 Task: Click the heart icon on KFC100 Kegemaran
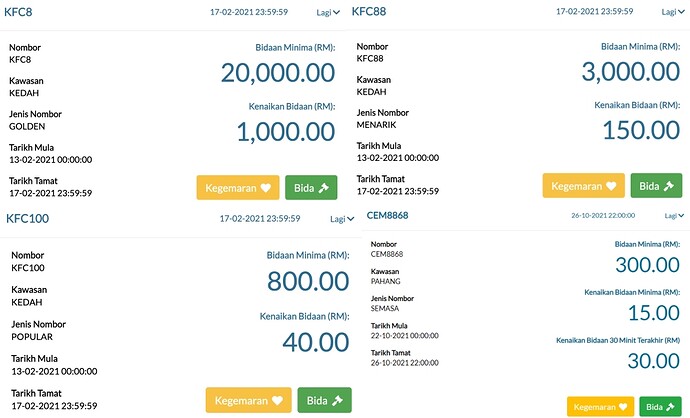277,400
